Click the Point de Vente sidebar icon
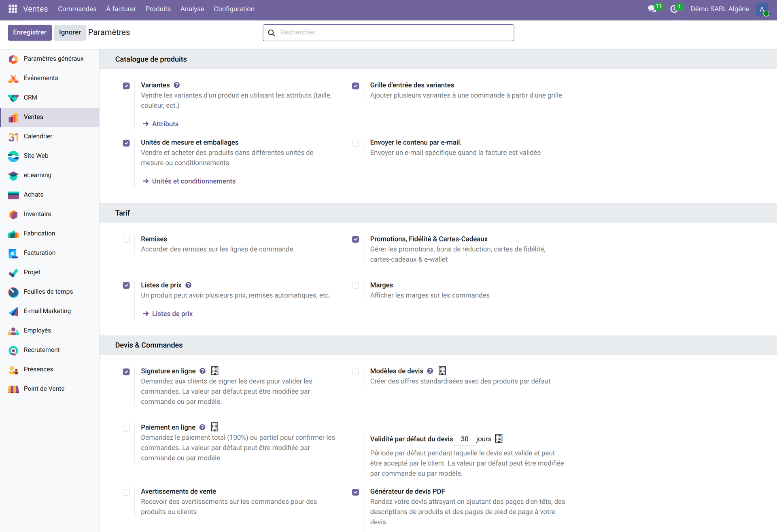The image size is (777, 532). 13,389
